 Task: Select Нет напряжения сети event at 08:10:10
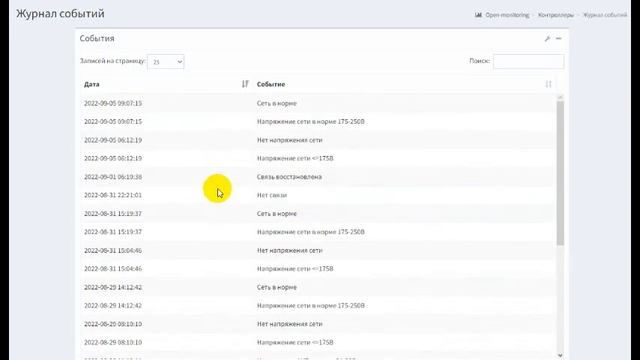289,324
